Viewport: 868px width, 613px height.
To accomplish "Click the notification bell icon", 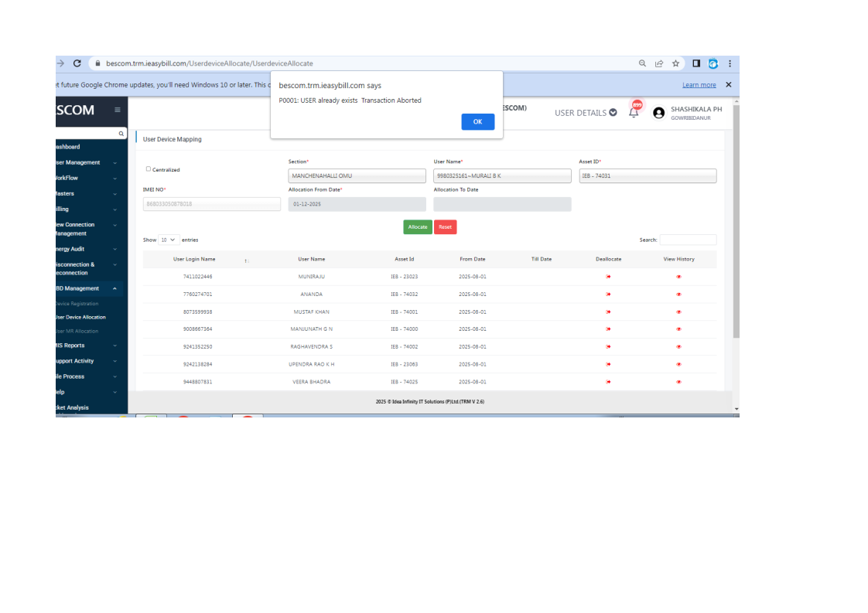I will click(x=634, y=113).
